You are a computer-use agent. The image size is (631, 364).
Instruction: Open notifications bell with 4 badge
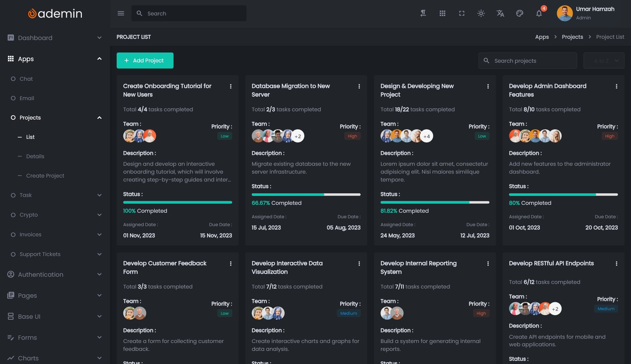click(539, 13)
